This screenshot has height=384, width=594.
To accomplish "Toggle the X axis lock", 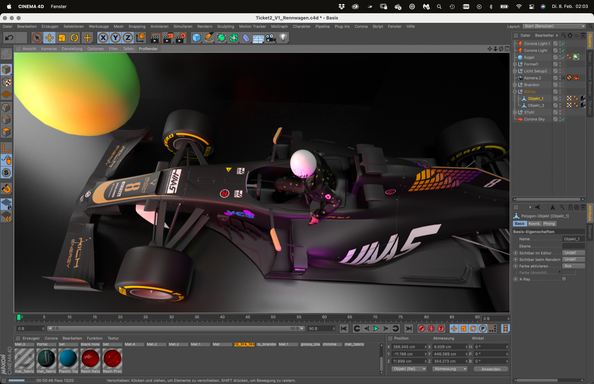I will (x=103, y=37).
